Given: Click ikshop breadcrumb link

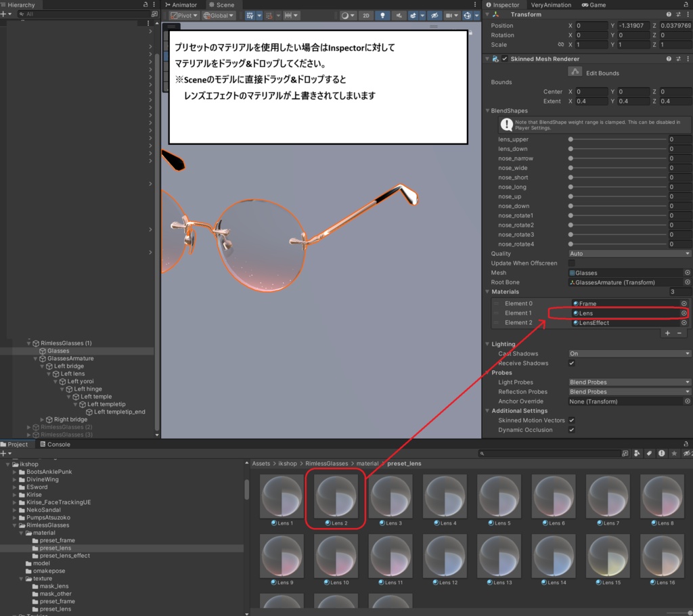Looking at the screenshot, I should 287,464.
